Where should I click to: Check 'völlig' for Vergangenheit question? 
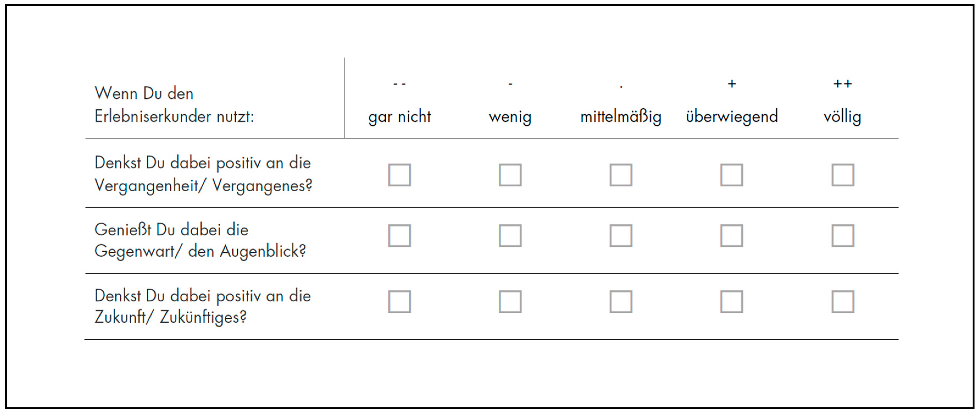coord(843,175)
